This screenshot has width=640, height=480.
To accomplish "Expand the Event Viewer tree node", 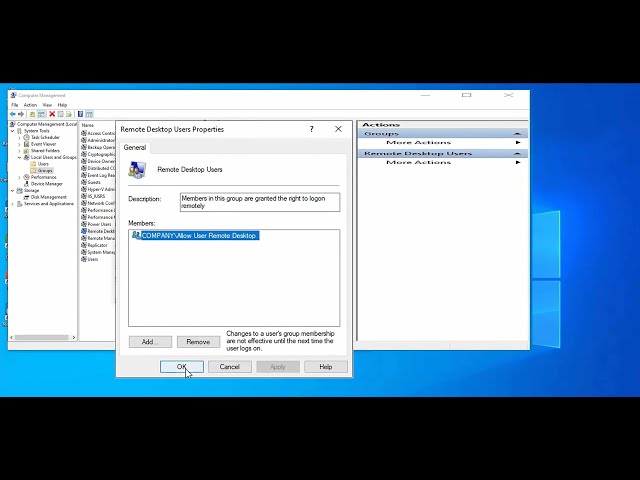I will pos(19,144).
